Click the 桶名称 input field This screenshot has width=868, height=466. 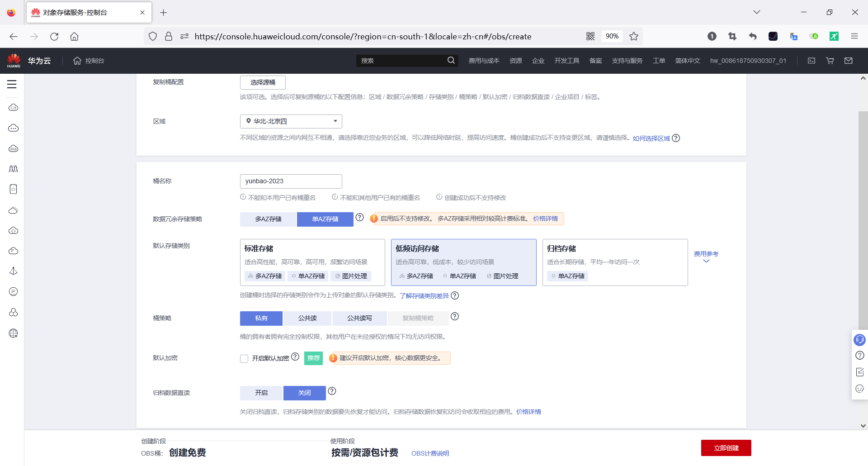tap(291, 181)
